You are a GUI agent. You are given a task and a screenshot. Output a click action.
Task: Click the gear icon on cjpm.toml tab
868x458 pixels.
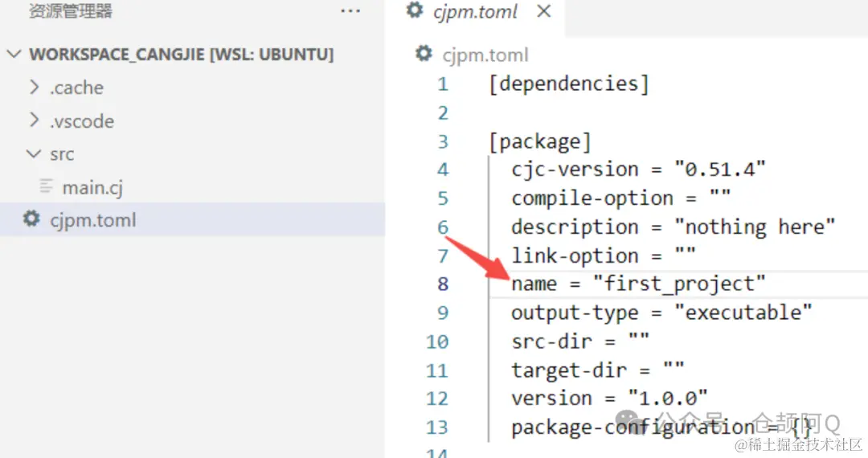point(415,10)
